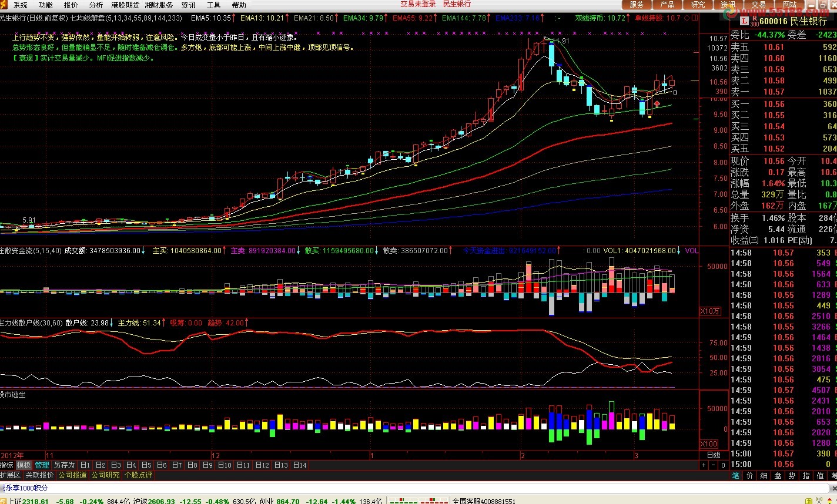Select the 指 tab in the tick panel
Image resolution: width=837 pixels, height=504 pixels.
click(x=806, y=476)
